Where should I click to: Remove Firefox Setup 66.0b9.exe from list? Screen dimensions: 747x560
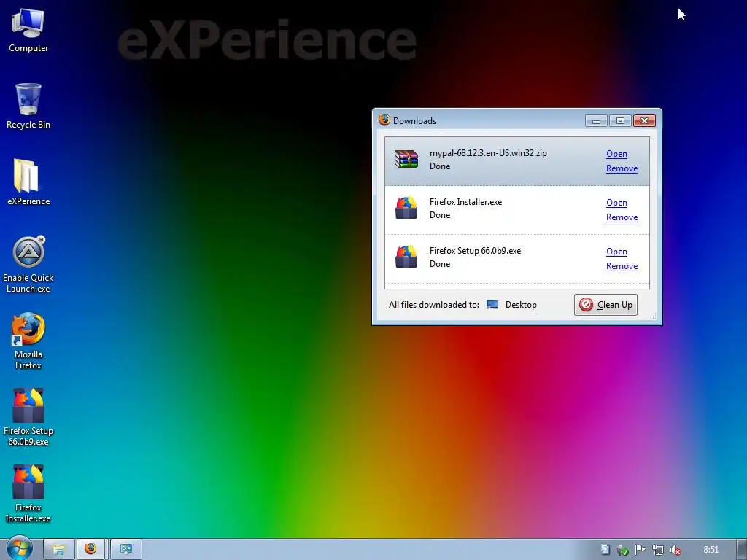(x=622, y=266)
